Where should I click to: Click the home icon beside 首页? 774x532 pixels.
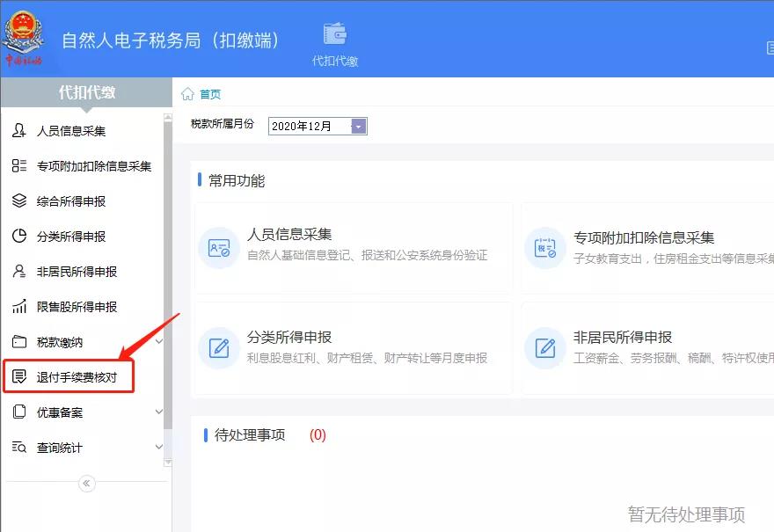click(x=189, y=93)
